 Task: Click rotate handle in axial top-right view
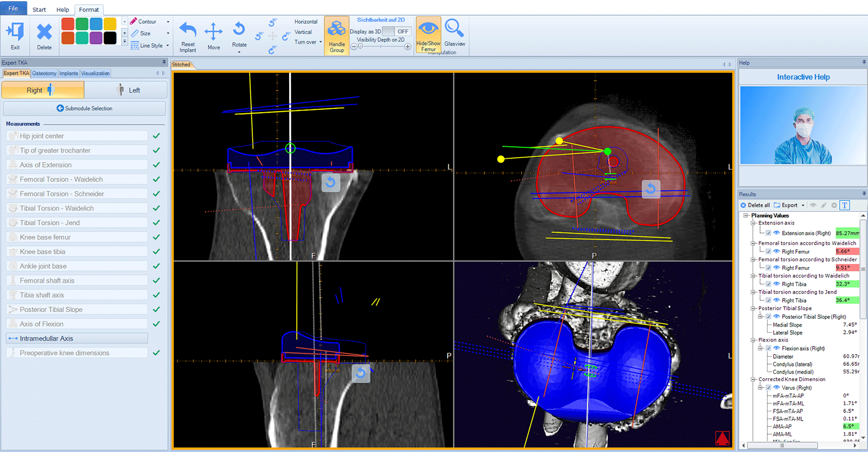click(x=651, y=189)
